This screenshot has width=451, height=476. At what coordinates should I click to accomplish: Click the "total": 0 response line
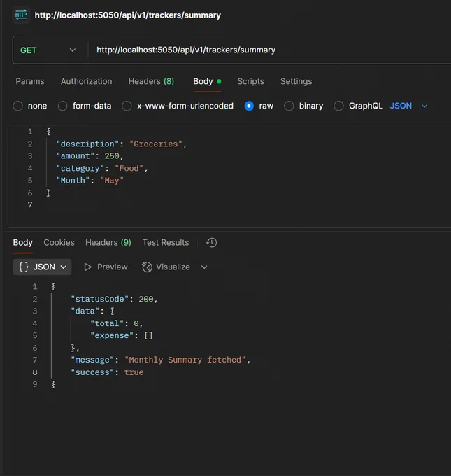tap(117, 323)
